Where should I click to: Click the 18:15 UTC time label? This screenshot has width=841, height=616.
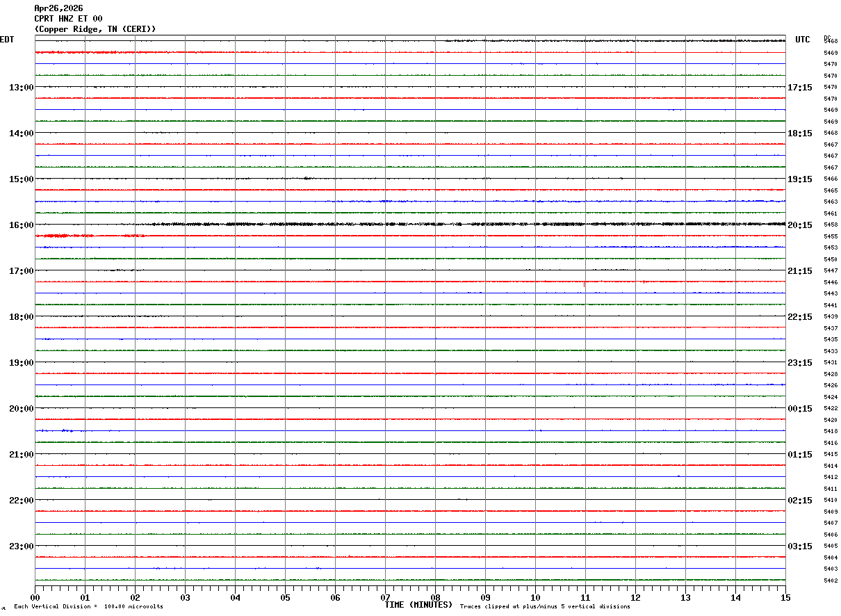(800, 133)
